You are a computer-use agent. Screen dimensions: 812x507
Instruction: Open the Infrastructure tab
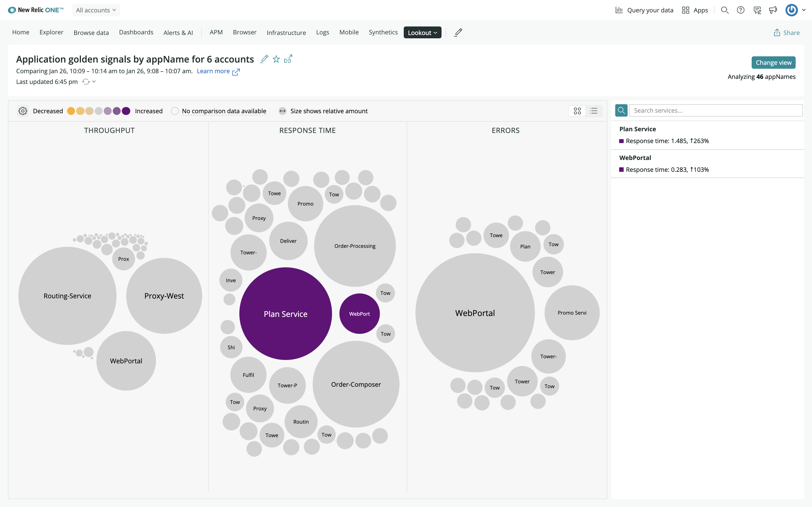(x=286, y=32)
